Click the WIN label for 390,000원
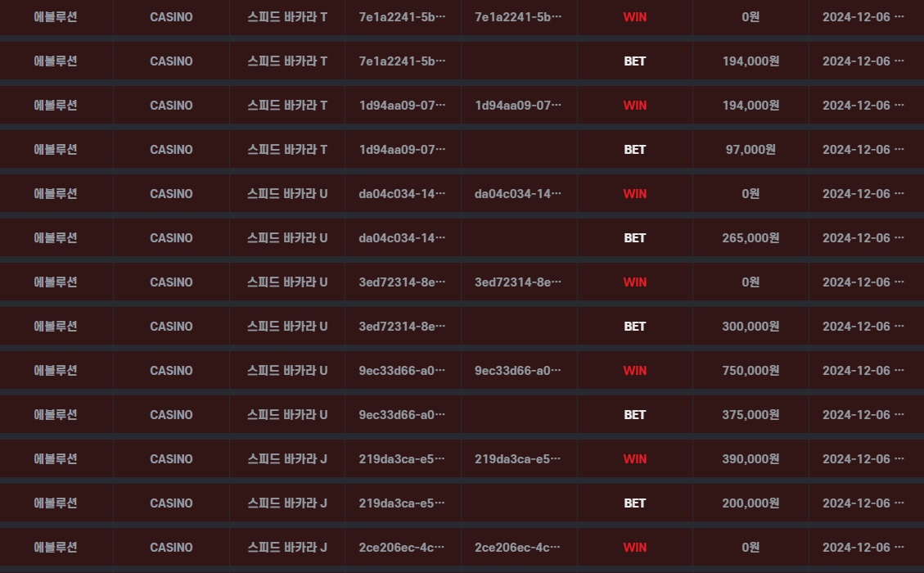 coord(634,459)
